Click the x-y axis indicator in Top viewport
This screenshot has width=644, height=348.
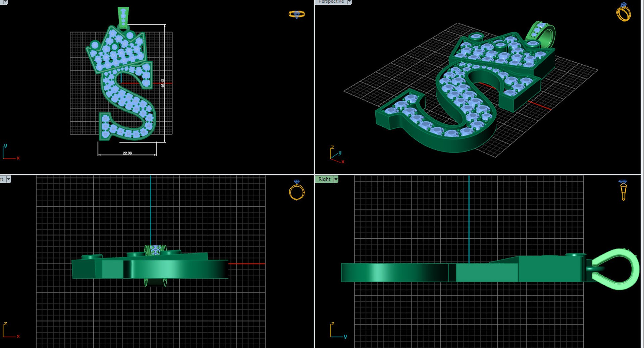(11, 152)
